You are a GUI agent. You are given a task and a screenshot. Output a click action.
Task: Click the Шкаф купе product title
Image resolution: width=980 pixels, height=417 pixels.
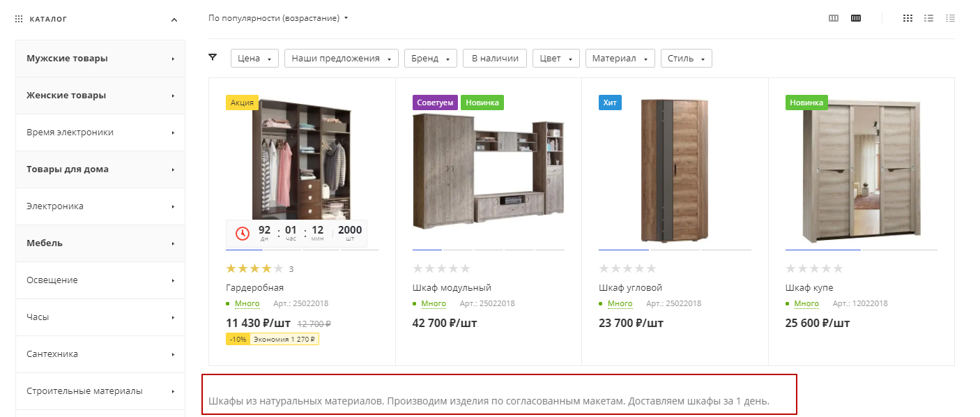(809, 287)
